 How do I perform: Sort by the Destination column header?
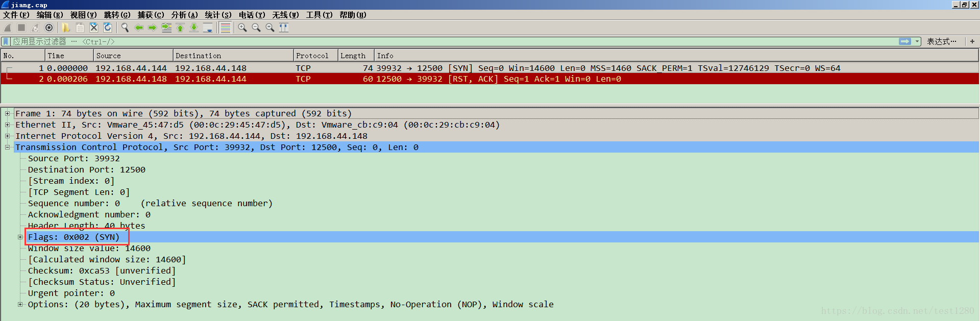pos(233,56)
